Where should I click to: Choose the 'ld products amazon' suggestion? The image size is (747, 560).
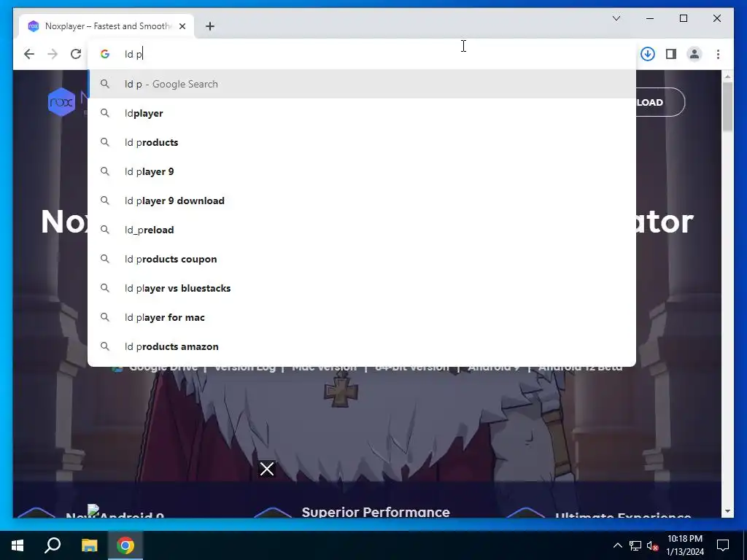(362, 346)
